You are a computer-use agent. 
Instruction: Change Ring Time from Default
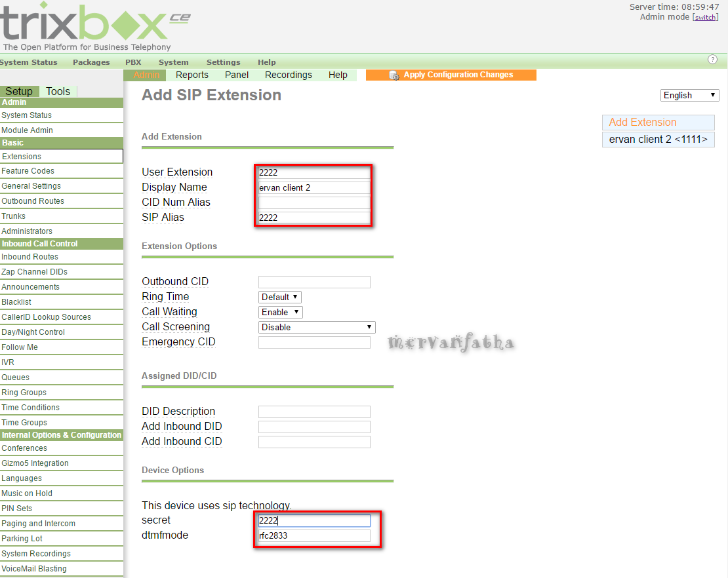click(279, 296)
